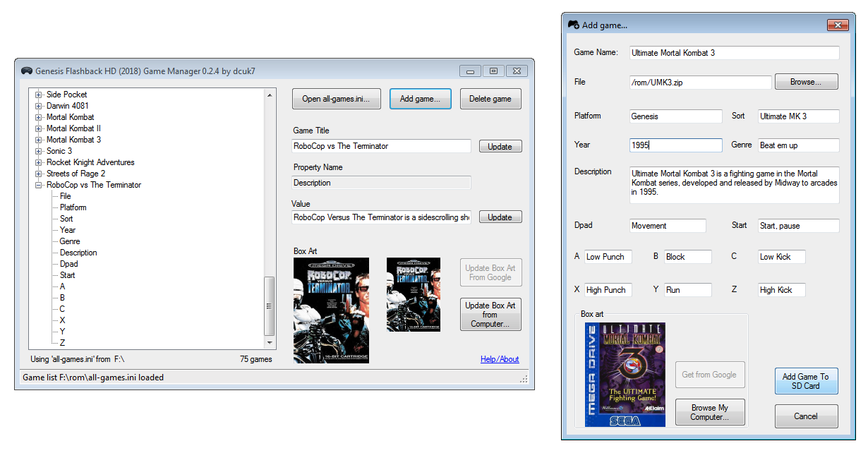Select the X property in the tree

point(63,320)
